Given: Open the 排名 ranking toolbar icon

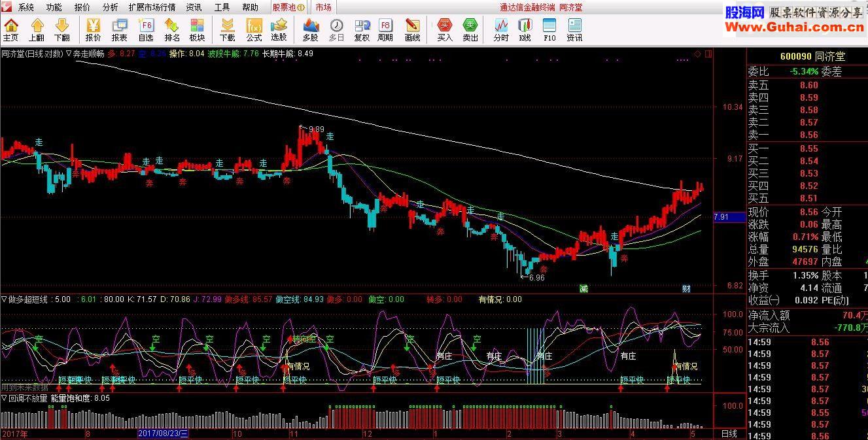Looking at the screenshot, I should (172, 30).
